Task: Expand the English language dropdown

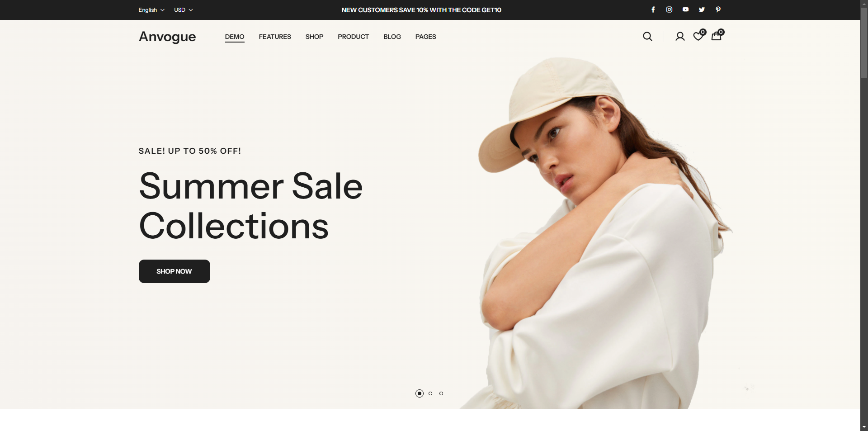Action: (151, 10)
